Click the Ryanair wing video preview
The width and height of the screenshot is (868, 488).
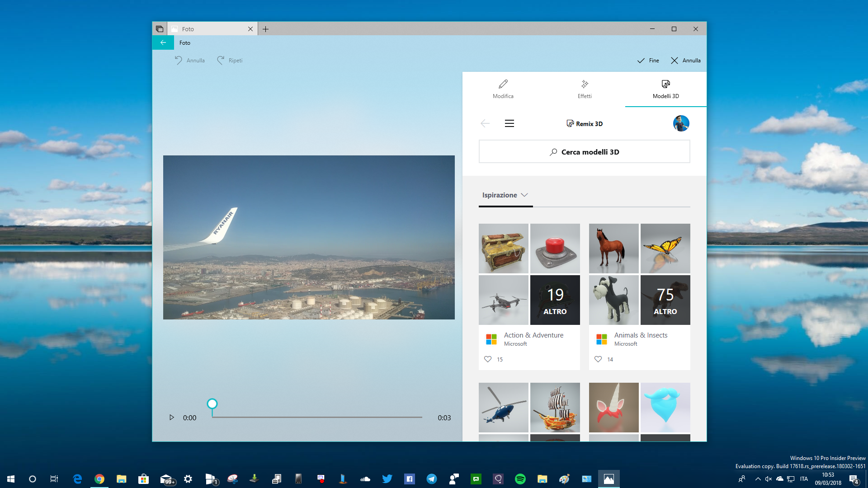309,238
